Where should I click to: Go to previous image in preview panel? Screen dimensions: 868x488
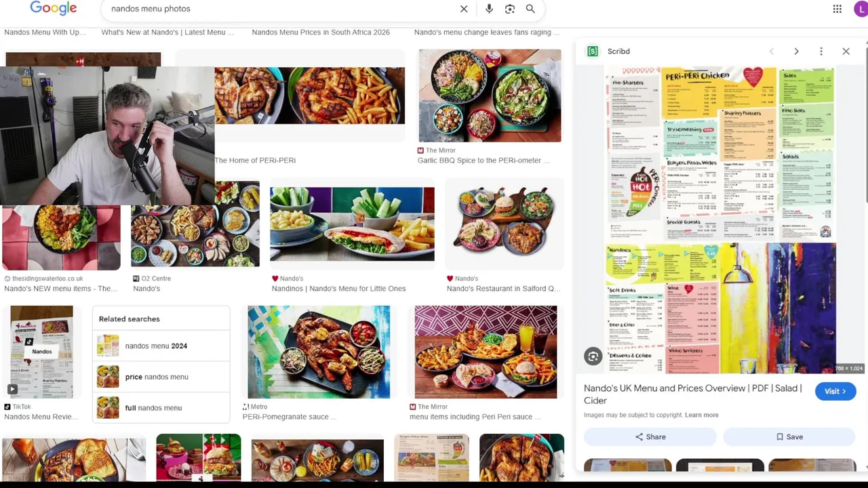(771, 52)
